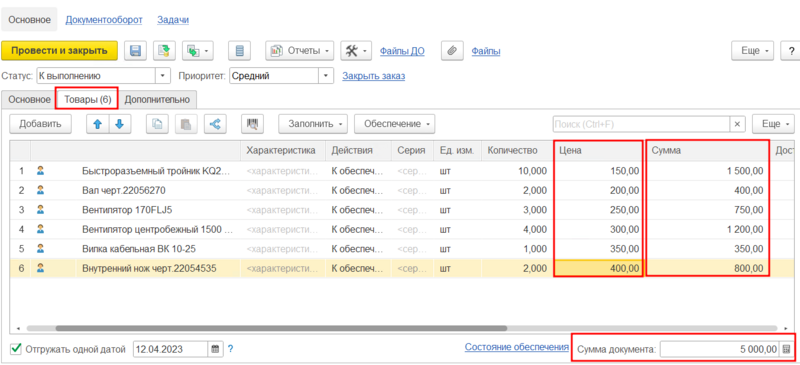Clear search field with X icon
Viewport: 800px width, 365px height.
(737, 124)
